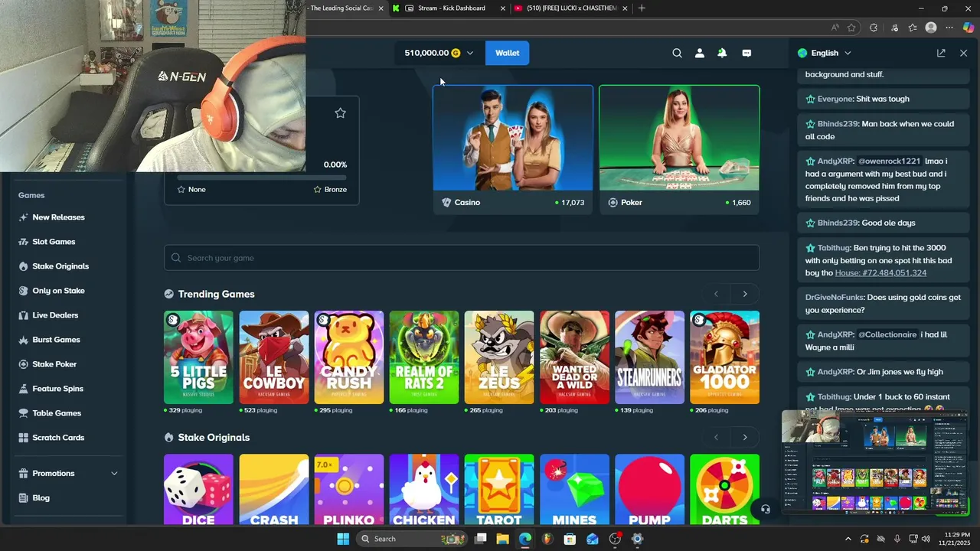Image resolution: width=980 pixels, height=551 pixels.
Task: Close the chat panel
Action: pyautogui.click(x=963, y=53)
